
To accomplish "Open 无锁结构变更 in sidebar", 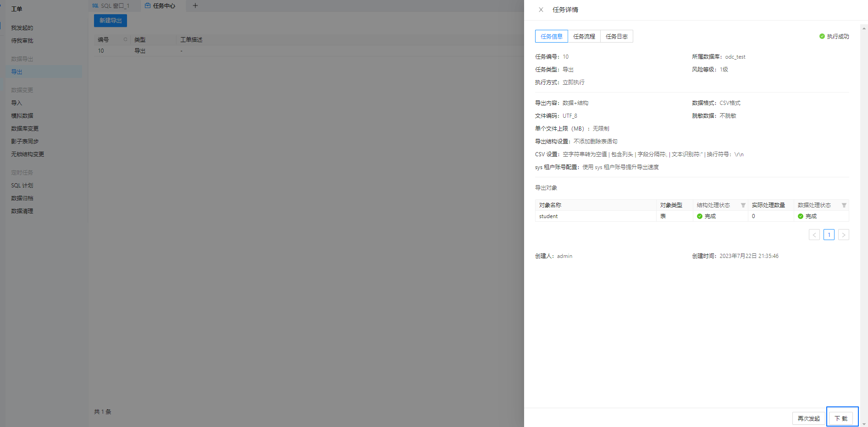I will (28, 154).
